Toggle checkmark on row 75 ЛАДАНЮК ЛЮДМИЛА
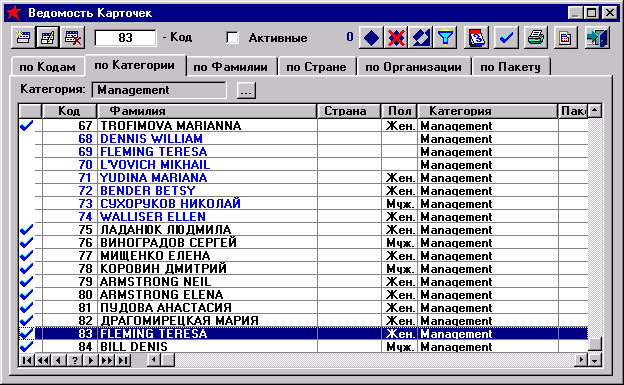 tap(27, 230)
